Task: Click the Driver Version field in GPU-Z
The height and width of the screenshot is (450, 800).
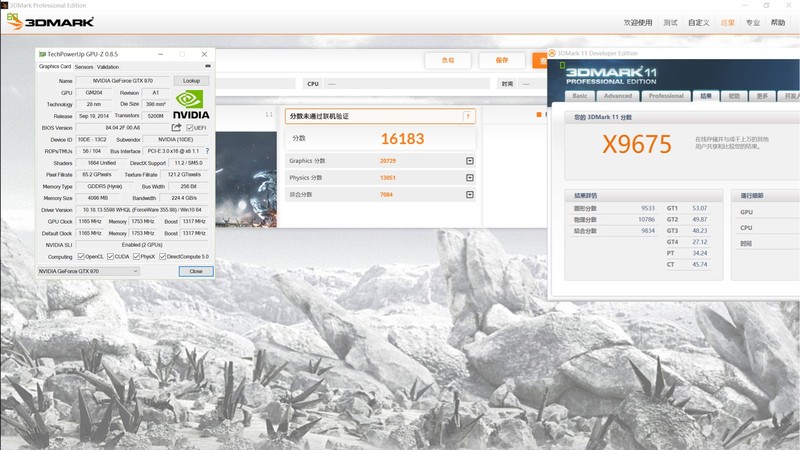Action: tap(142, 210)
